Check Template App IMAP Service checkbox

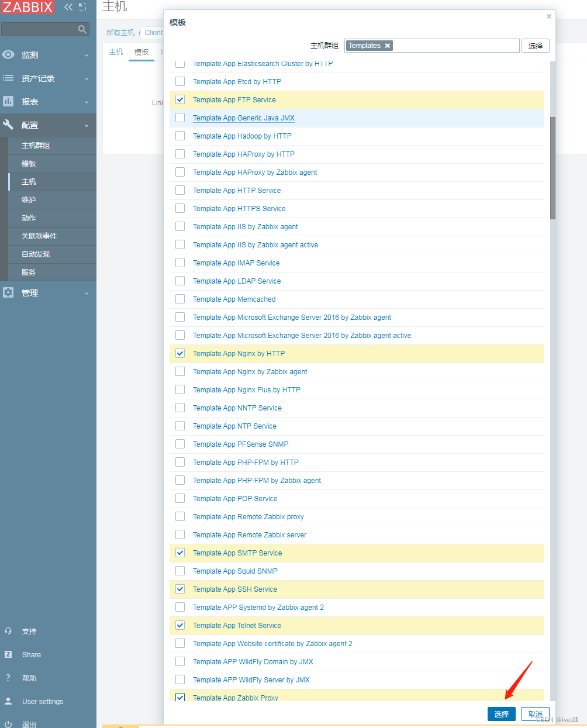[x=180, y=263]
